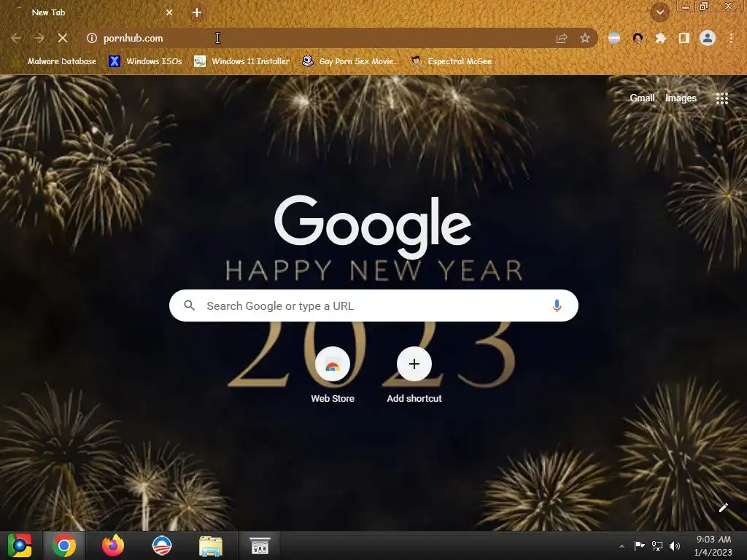Expand the tab search dropdown arrow

point(660,13)
